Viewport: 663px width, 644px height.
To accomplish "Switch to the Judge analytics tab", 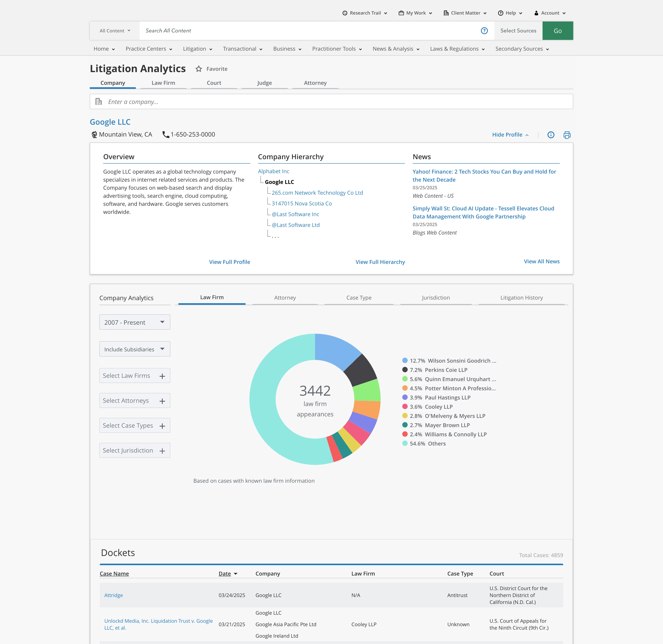I will [x=265, y=83].
